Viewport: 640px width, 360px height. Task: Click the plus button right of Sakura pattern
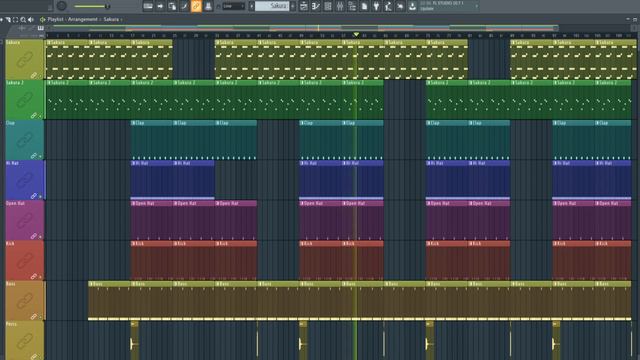293,6
